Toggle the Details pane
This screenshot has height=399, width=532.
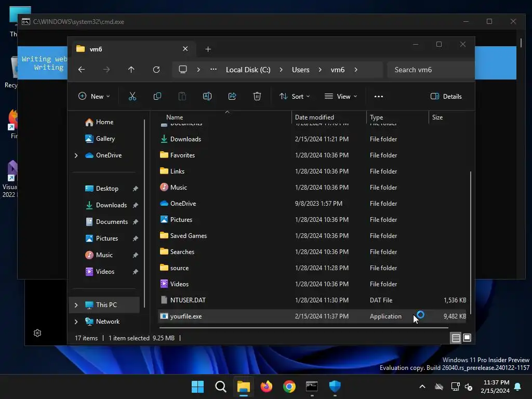click(x=446, y=96)
